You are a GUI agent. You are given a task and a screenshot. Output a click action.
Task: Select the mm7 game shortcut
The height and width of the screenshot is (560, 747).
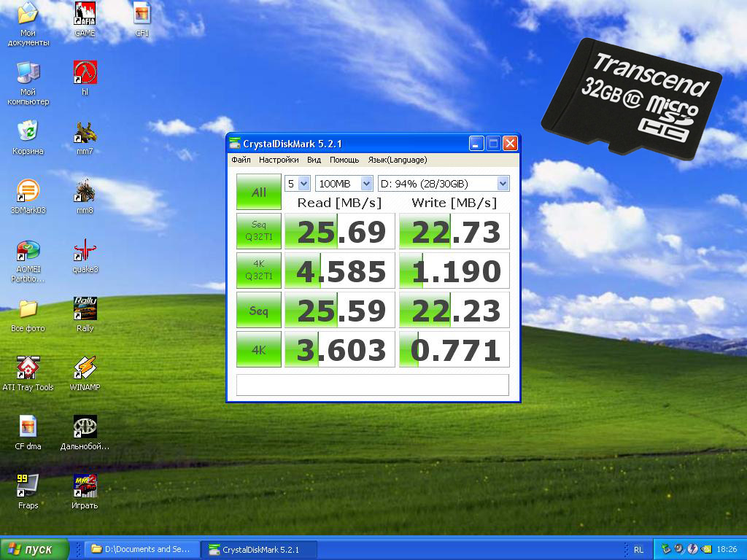click(x=85, y=137)
